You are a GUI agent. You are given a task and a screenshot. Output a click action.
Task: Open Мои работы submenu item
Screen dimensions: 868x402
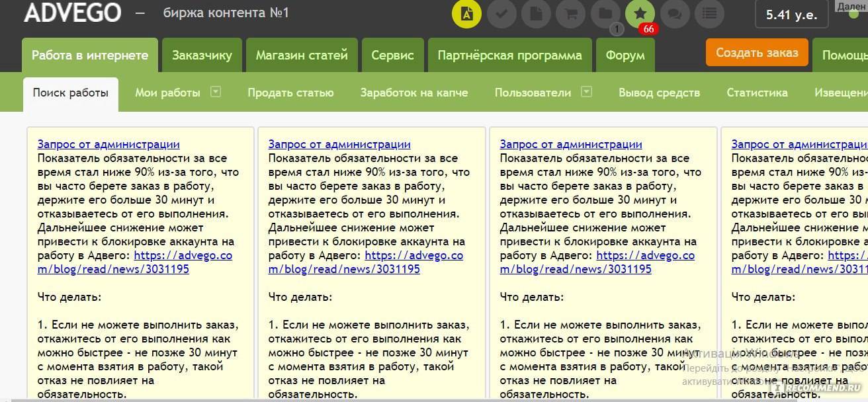click(x=167, y=93)
